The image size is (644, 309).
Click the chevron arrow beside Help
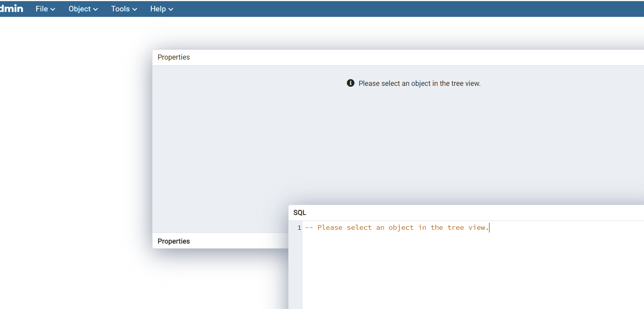point(171,9)
